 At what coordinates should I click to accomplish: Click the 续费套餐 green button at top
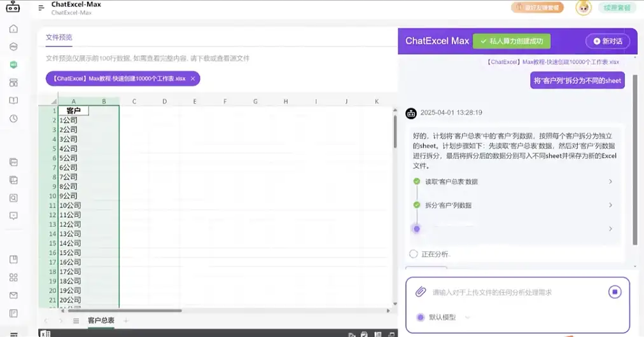(x=617, y=8)
